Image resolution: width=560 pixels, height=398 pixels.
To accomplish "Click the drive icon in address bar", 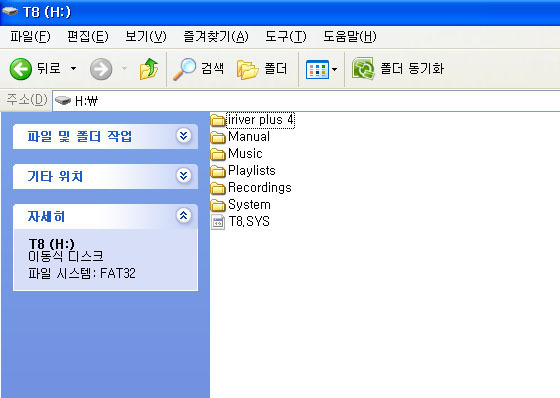I will click(63, 101).
